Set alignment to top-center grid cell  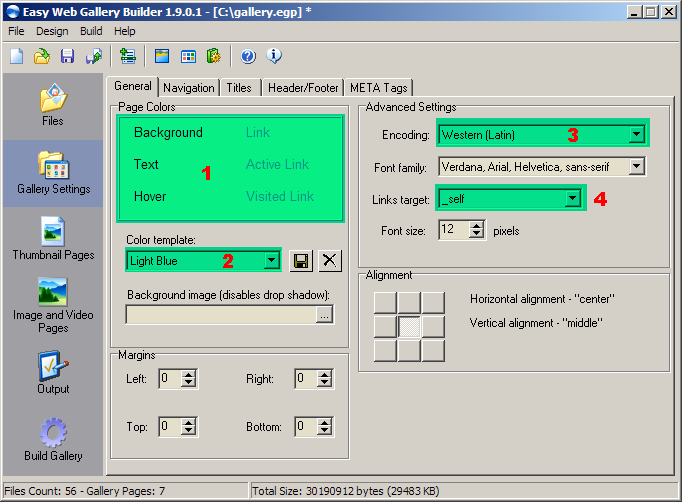pyautogui.click(x=409, y=303)
